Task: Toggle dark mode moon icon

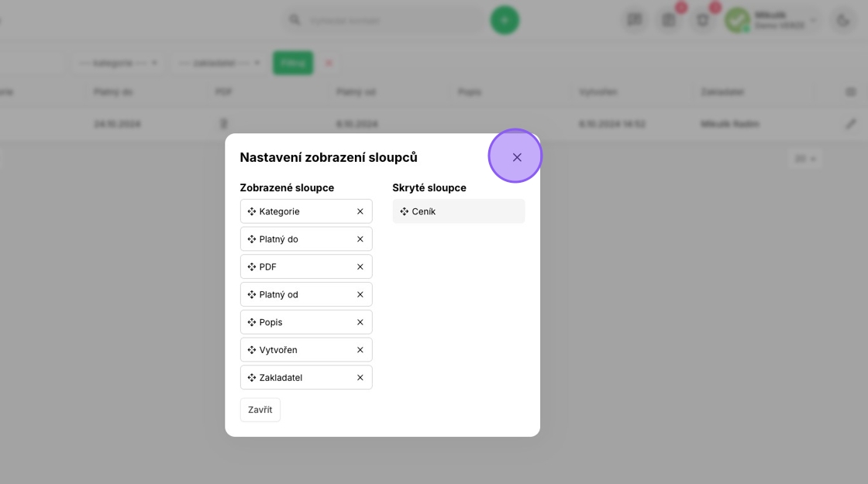Action: (x=843, y=20)
